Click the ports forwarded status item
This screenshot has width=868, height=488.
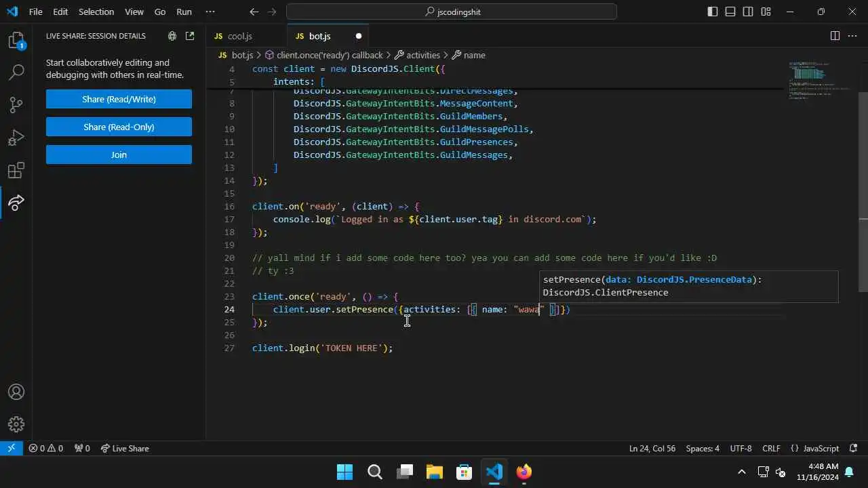pos(82,448)
